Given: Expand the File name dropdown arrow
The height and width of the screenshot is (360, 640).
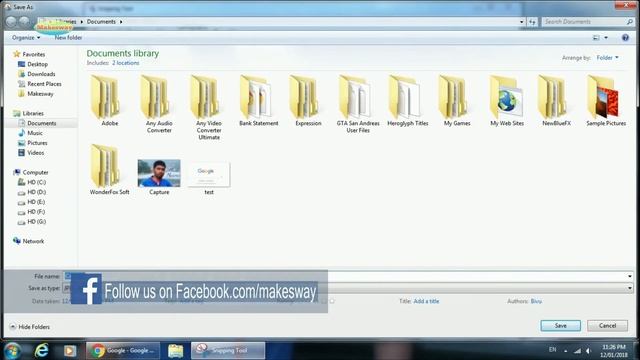Looking at the screenshot, I should pos(630,276).
